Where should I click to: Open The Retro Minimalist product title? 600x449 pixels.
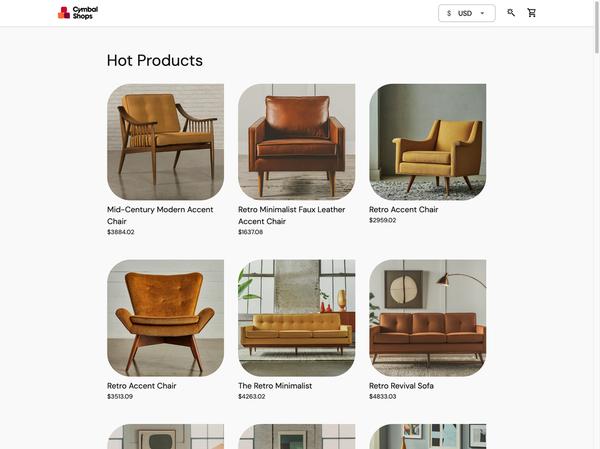(x=275, y=386)
